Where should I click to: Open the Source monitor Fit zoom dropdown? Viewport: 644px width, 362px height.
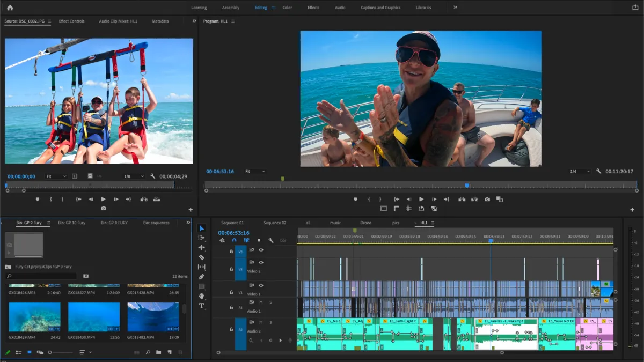click(x=56, y=176)
